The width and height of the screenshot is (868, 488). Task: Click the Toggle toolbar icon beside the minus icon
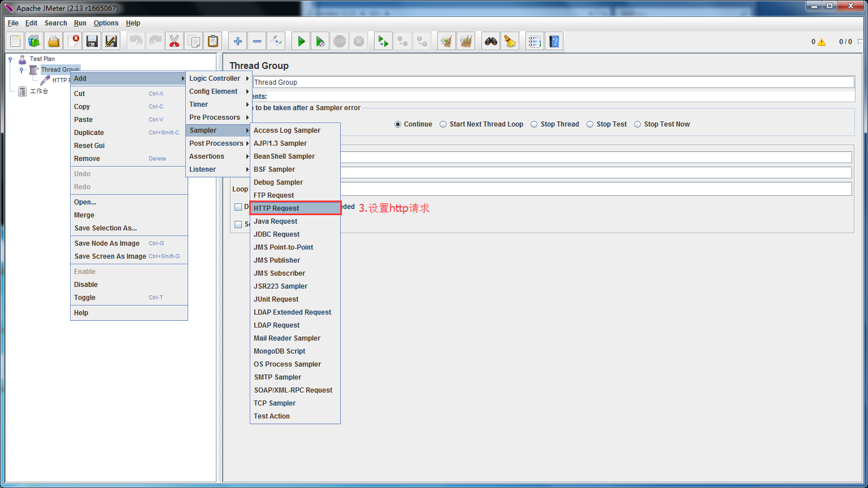click(276, 41)
